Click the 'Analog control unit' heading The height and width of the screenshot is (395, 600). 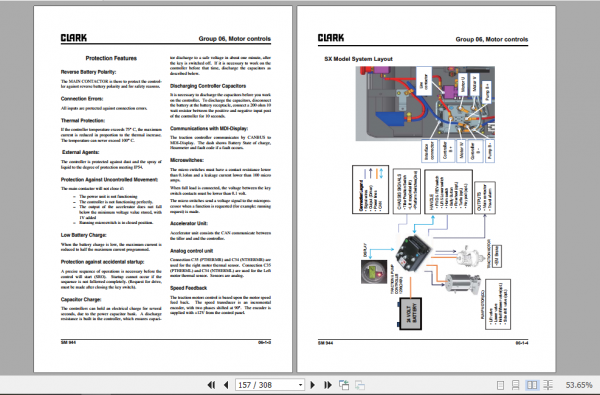click(192, 251)
